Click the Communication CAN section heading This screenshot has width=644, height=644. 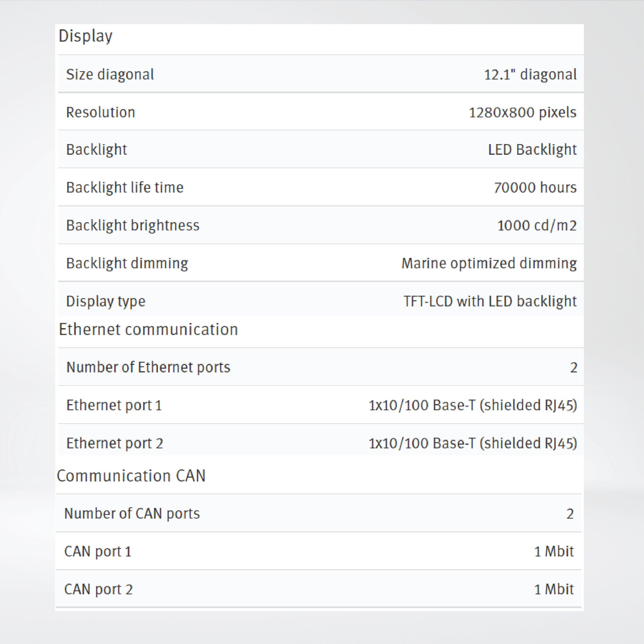(131, 476)
